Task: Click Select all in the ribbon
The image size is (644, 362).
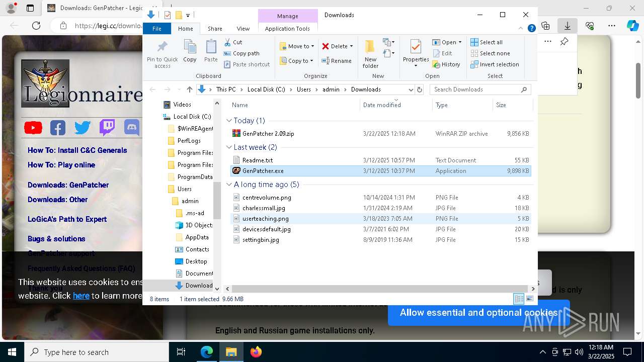Action: (x=487, y=42)
